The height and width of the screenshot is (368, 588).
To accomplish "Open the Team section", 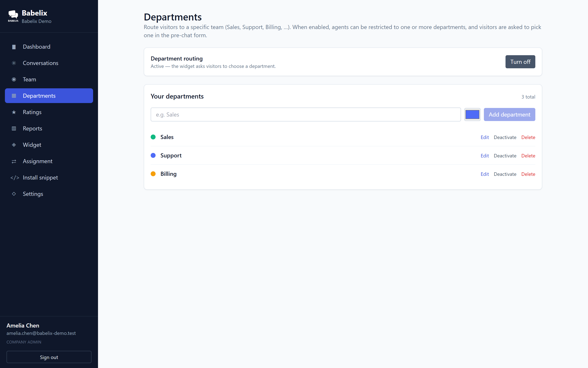I will [x=49, y=79].
